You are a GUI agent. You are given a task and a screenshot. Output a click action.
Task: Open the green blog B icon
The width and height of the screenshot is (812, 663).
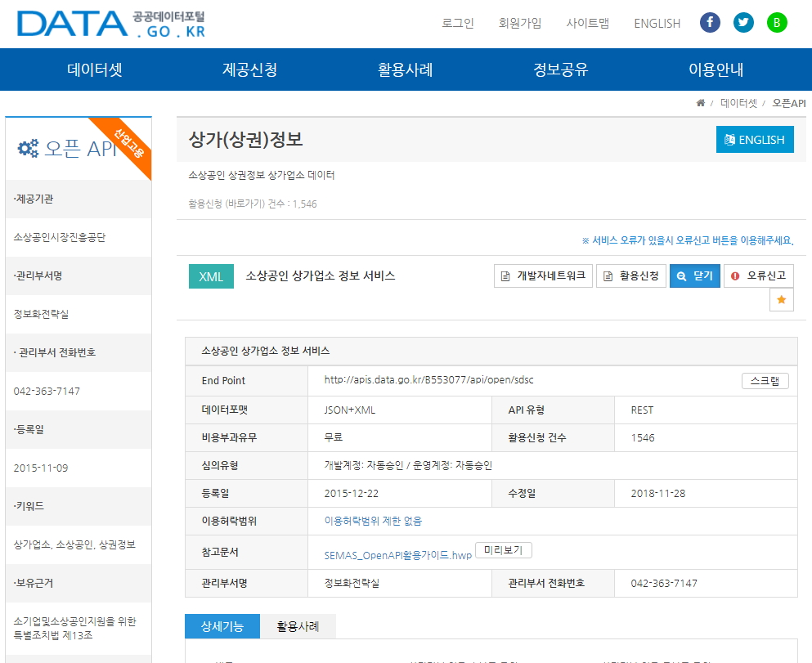tap(776, 23)
